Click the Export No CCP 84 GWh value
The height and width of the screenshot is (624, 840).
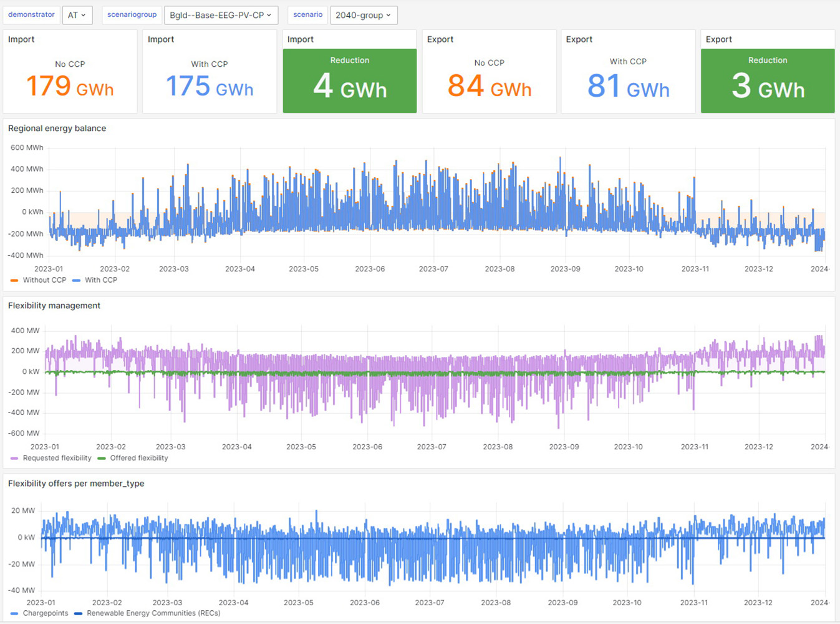[489, 86]
